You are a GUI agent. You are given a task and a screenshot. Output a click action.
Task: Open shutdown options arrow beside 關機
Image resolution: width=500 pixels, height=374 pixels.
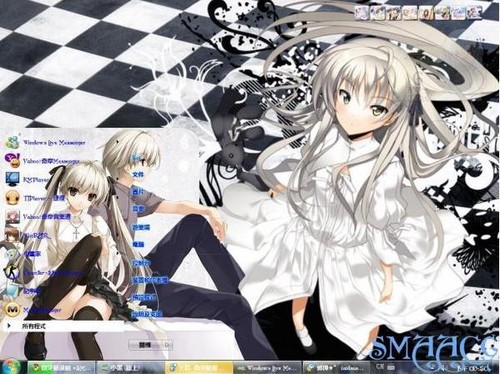tap(167, 345)
